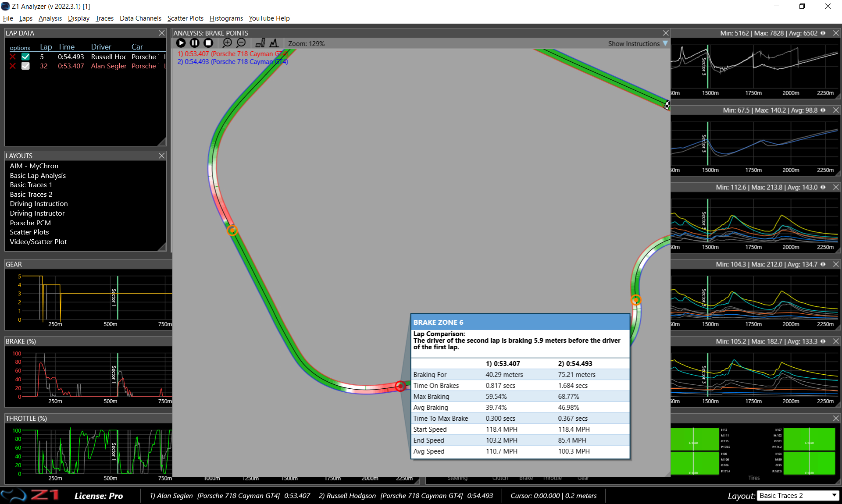Stop the Brake Points playback

pyautogui.click(x=209, y=43)
